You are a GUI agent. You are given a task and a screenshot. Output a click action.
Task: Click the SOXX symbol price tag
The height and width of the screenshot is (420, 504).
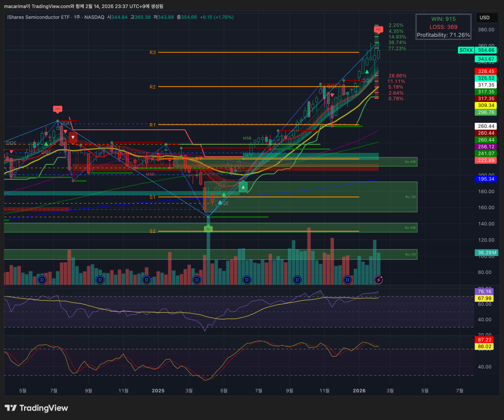(466, 50)
